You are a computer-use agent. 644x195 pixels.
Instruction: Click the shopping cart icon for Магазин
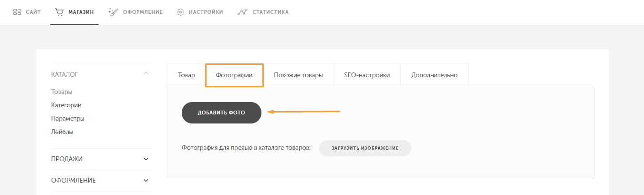tap(60, 12)
